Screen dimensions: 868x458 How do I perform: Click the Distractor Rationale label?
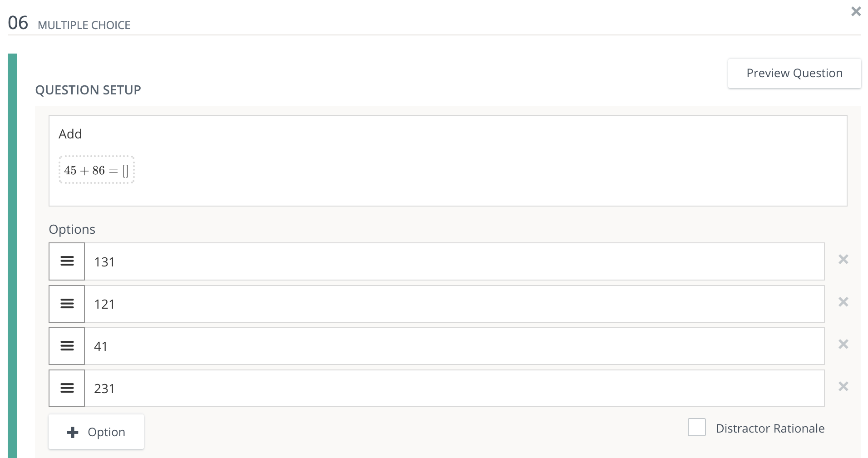pyautogui.click(x=770, y=428)
